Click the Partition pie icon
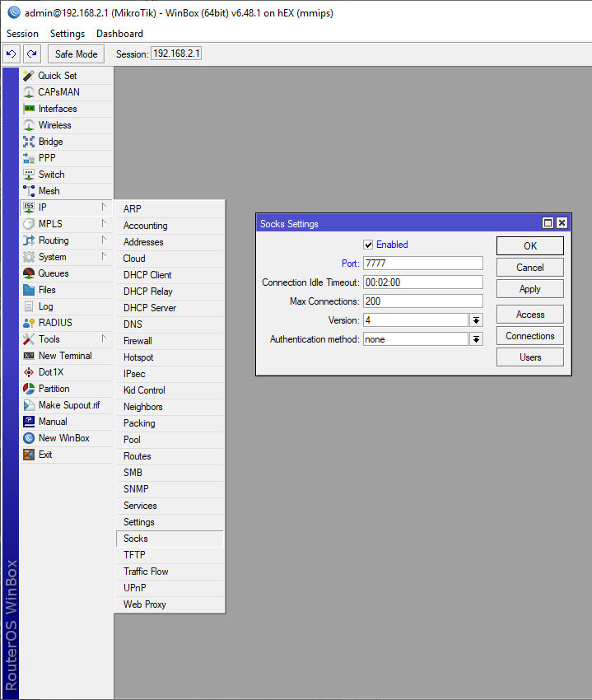The image size is (592, 700). pos(29,389)
